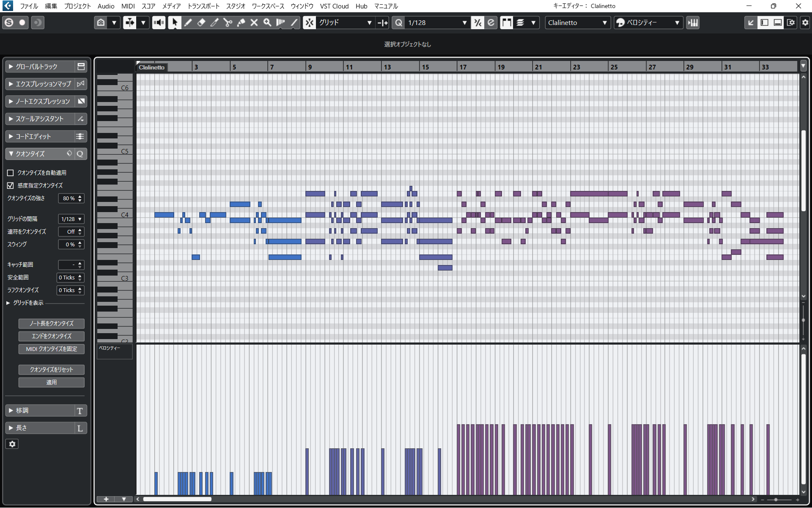The width and height of the screenshot is (812, 508).
Task: Click the horizontal scrollbar thumb below velocity lane
Action: click(x=177, y=499)
